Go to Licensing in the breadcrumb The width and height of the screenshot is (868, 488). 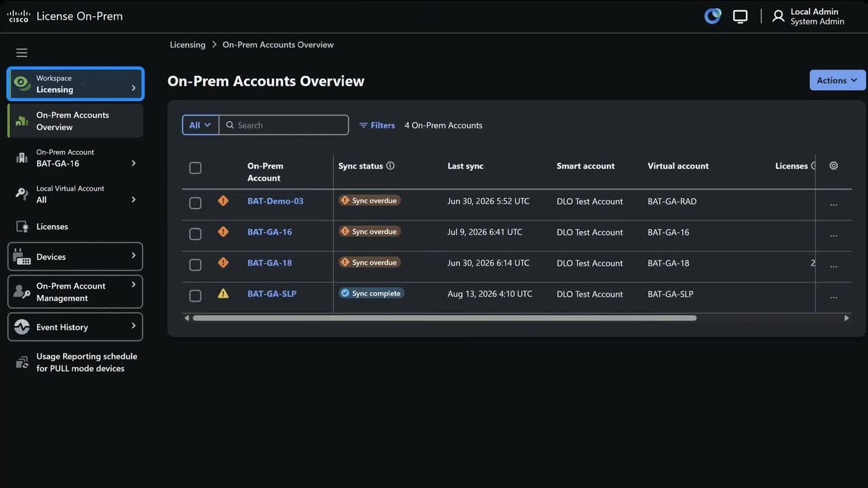point(187,45)
